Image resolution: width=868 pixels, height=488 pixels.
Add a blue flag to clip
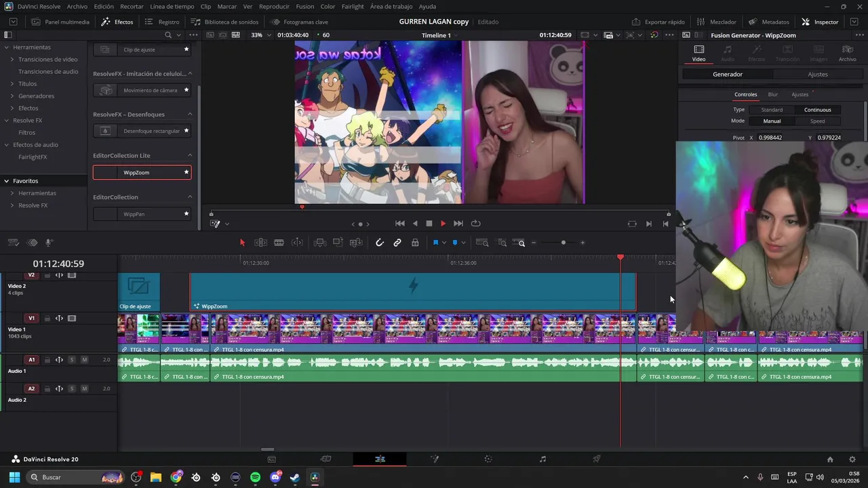click(x=435, y=243)
